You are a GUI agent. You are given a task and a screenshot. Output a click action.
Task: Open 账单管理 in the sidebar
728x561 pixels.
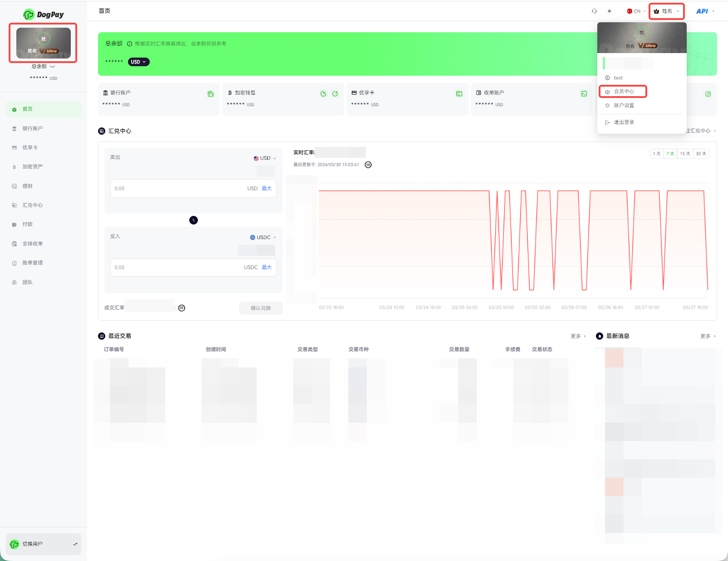point(44,263)
